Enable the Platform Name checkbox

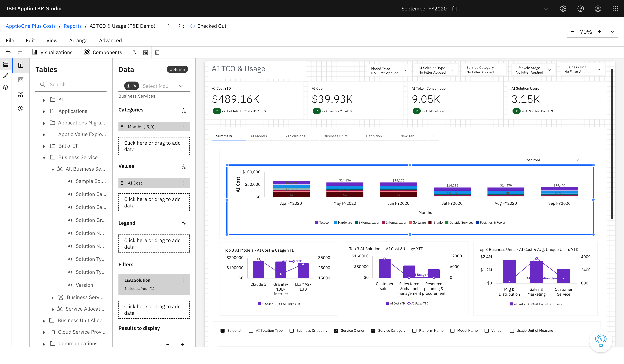click(414, 331)
